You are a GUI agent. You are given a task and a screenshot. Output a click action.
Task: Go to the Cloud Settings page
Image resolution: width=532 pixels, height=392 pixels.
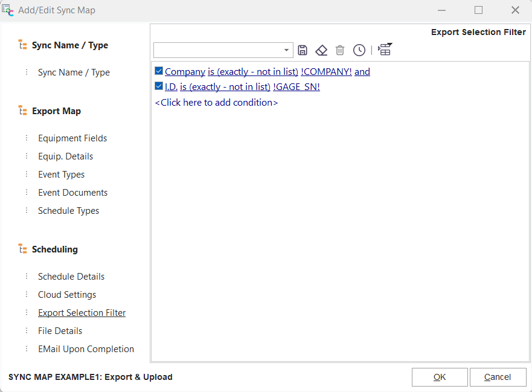point(67,295)
